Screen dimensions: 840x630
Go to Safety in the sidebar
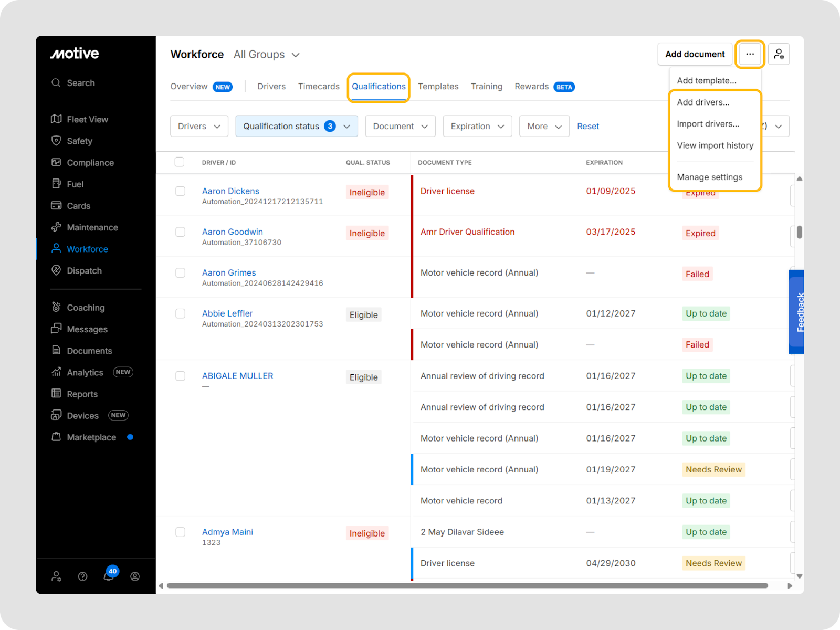click(79, 141)
